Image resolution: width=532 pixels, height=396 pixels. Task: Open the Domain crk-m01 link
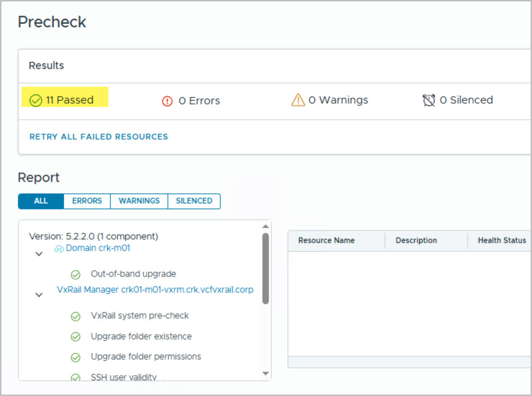[98, 248]
